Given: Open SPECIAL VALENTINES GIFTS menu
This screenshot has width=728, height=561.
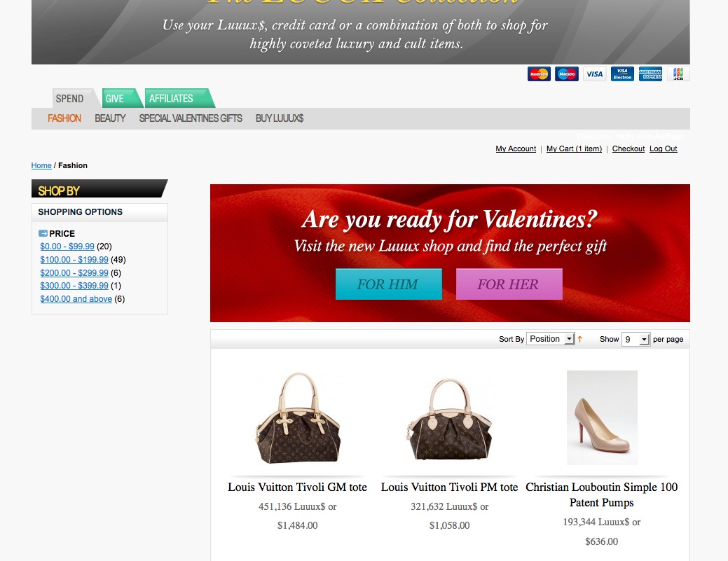Looking at the screenshot, I should (x=191, y=118).
